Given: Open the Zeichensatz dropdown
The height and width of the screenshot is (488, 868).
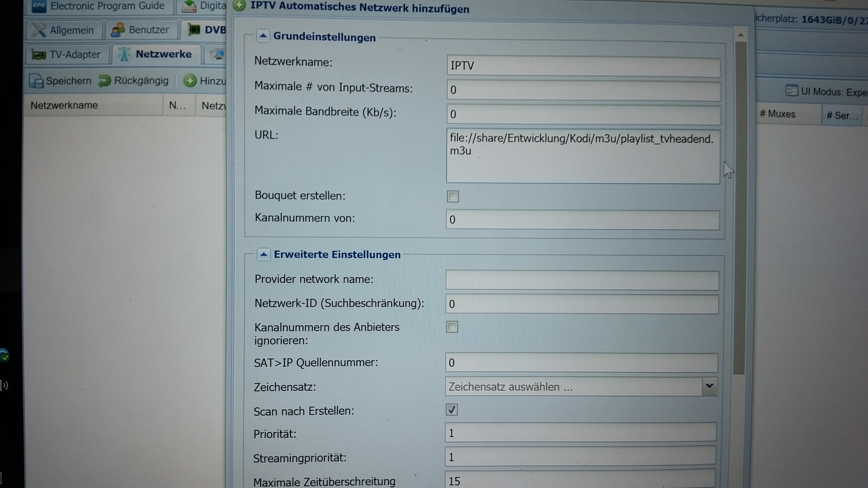Looking at the screenshot, I should pyautogui.click(x=709, y=386).
